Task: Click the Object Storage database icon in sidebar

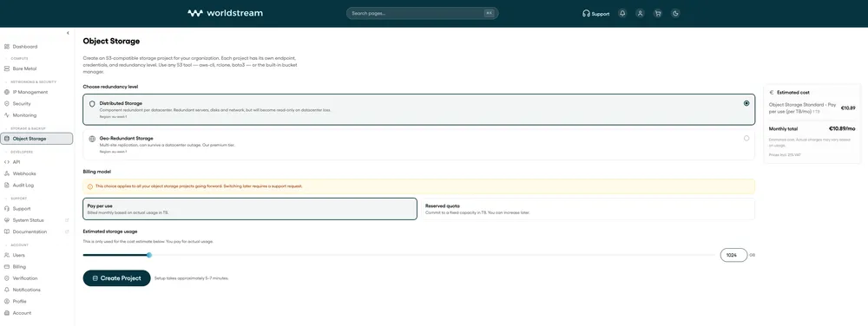Action: 7,139
